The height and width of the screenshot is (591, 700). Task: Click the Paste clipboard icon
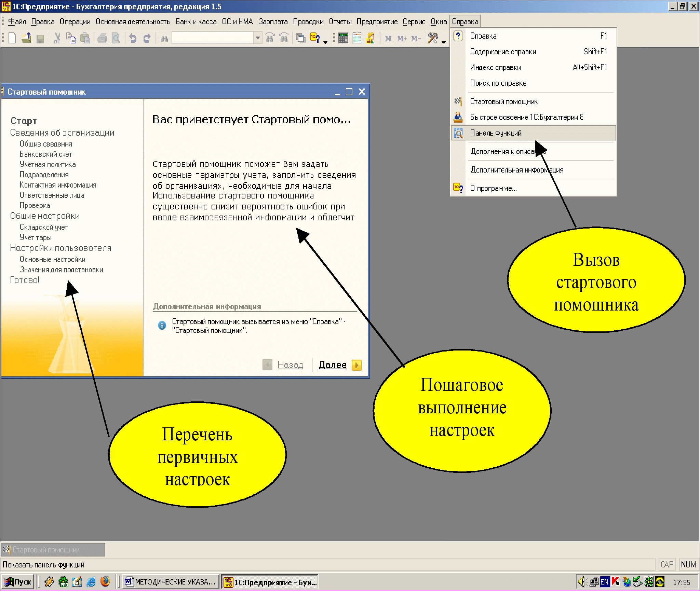(x=85, y=38)
